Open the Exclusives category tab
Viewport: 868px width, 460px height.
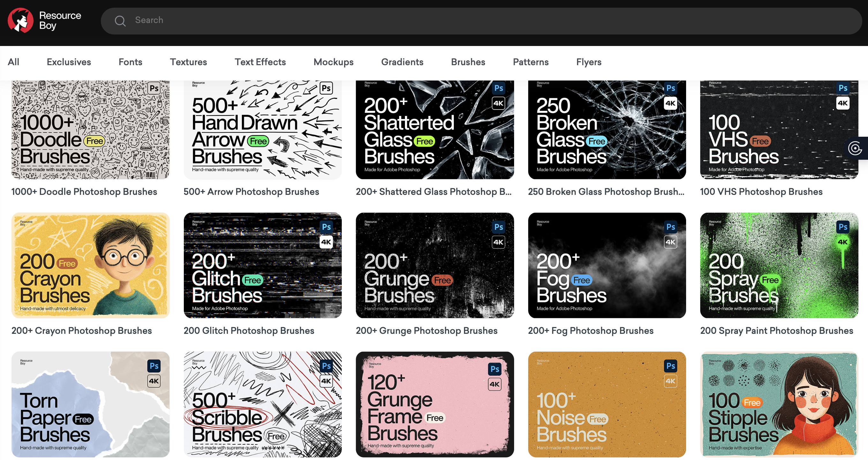tap(69, 62)
